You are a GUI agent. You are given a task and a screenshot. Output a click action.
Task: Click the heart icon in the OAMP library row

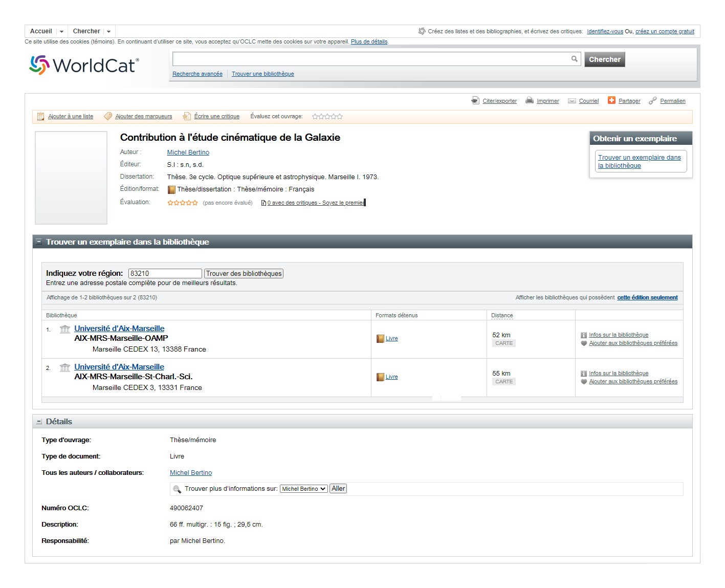584,343
